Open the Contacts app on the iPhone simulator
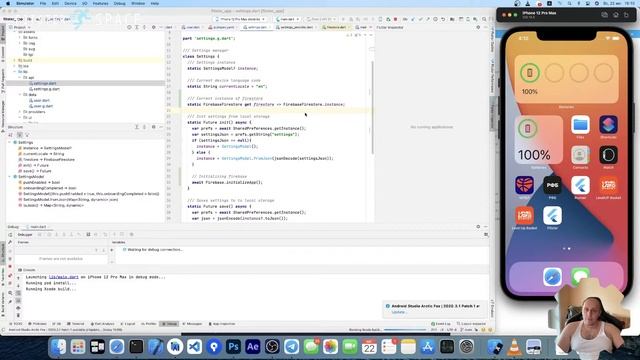 pos(580,155)
